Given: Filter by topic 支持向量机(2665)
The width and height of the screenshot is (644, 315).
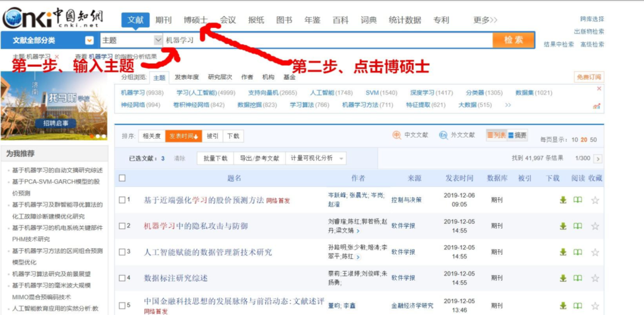Looking at the screenshot, I should coord(273,93).
